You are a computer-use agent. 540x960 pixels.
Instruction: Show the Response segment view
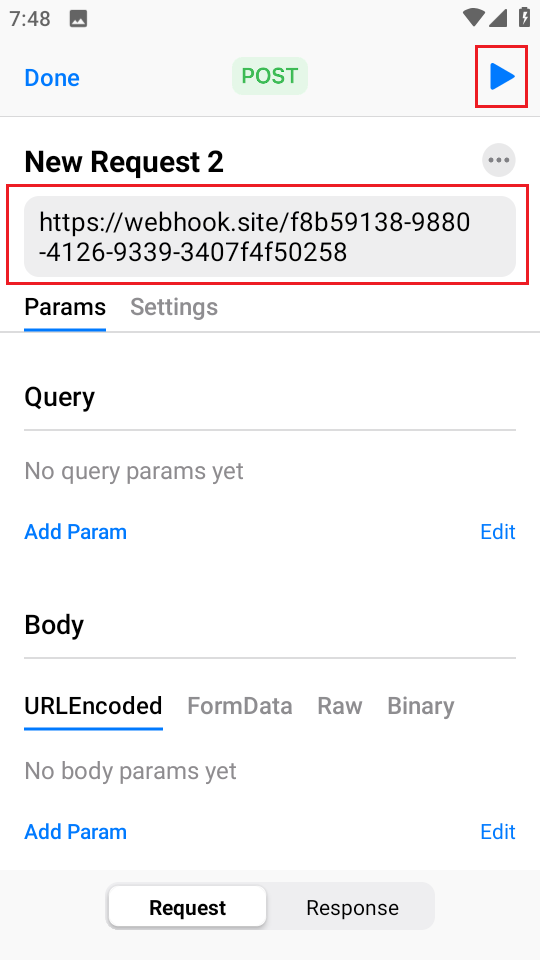point(352,907)
